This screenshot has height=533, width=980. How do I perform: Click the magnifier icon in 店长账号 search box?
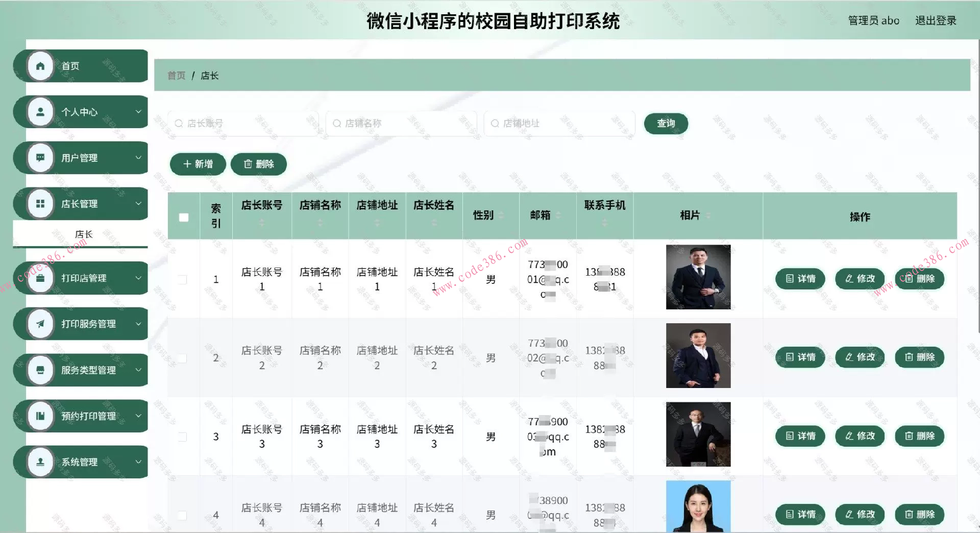pyautogui.click(x=179, y=123)
